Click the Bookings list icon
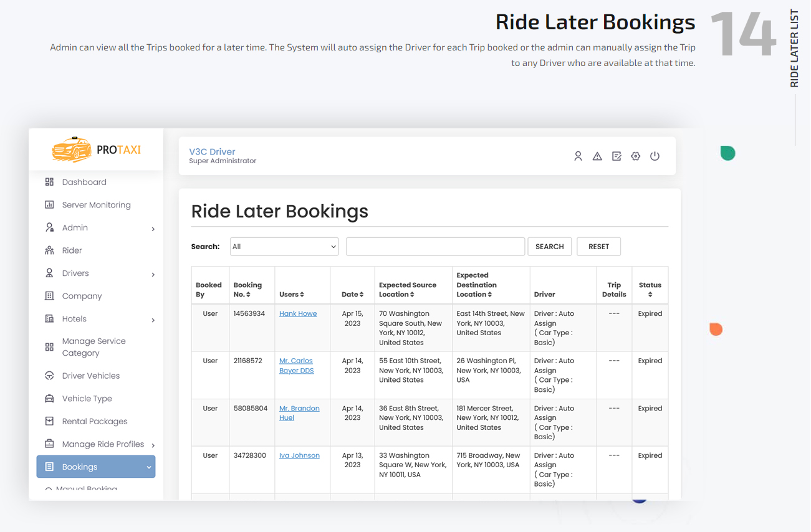Image resolution: width=811 pixels, height=532 pixels. coord(49,467)
